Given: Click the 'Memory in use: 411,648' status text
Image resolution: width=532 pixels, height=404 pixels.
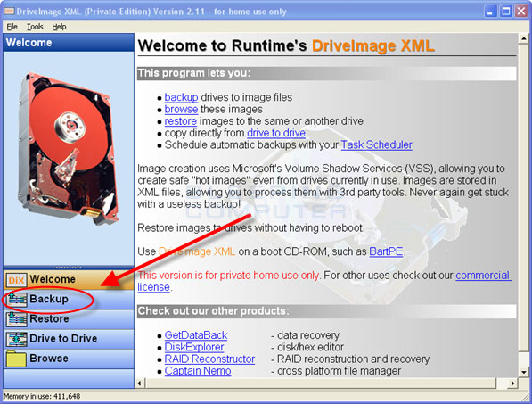Looking at the screenshot, I should pyautogui.click(x=42, y=396).
